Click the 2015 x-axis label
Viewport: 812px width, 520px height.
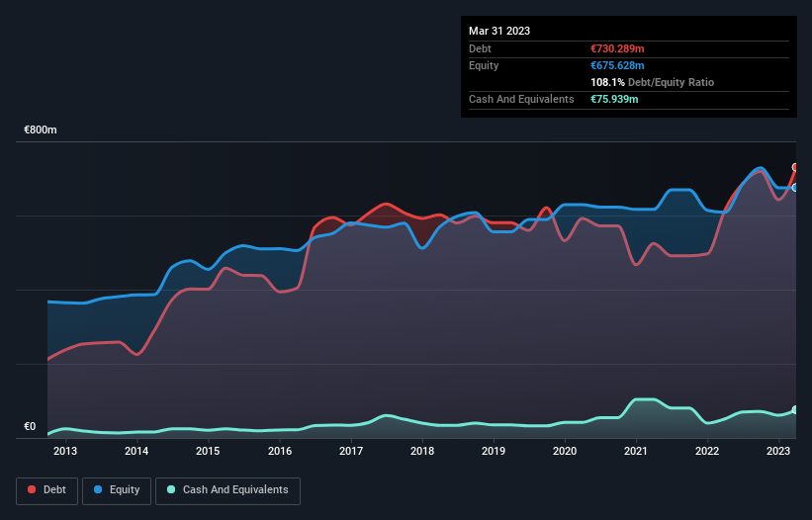pyautogui.click(x=208, y=451)
